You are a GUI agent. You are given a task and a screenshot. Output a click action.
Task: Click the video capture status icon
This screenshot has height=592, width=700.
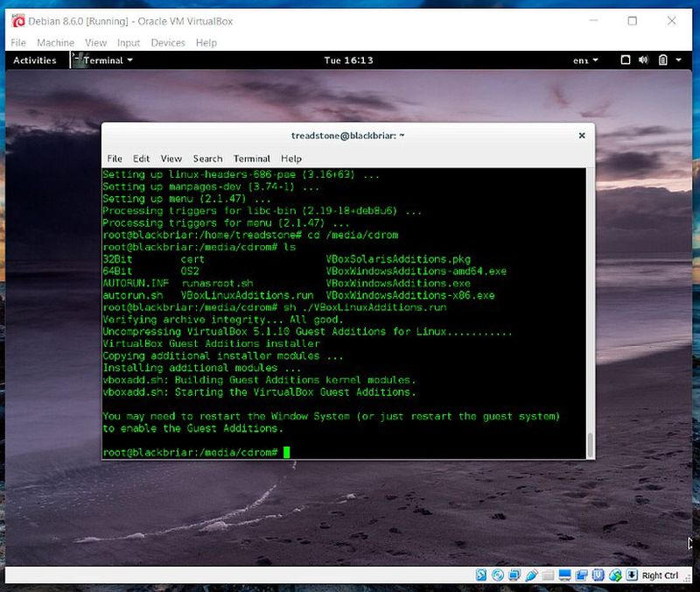click(x=581, y=575)
